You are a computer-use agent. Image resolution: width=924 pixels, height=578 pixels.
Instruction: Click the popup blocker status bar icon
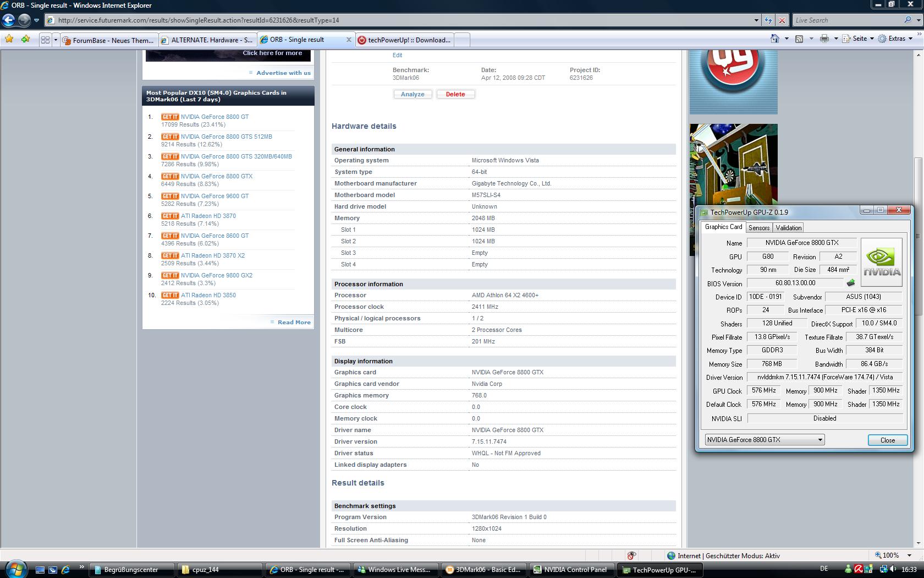coord(631,555)
